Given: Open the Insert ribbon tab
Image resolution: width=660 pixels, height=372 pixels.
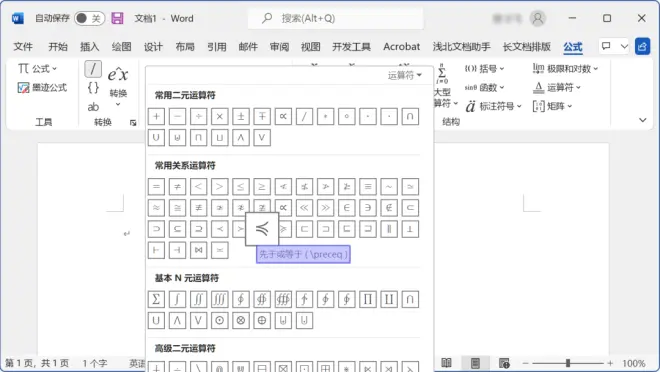Looking at the screenshot, I should click(x=89, y=47).
